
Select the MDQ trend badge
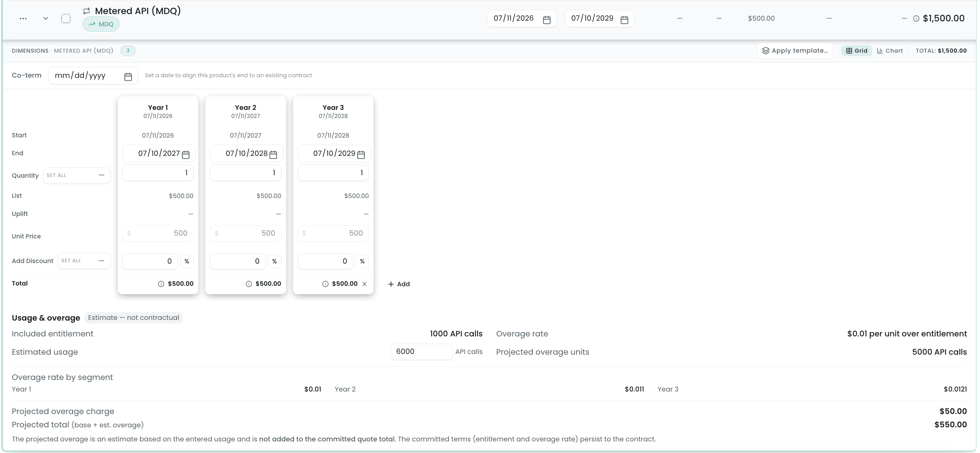tap(101, 24)
